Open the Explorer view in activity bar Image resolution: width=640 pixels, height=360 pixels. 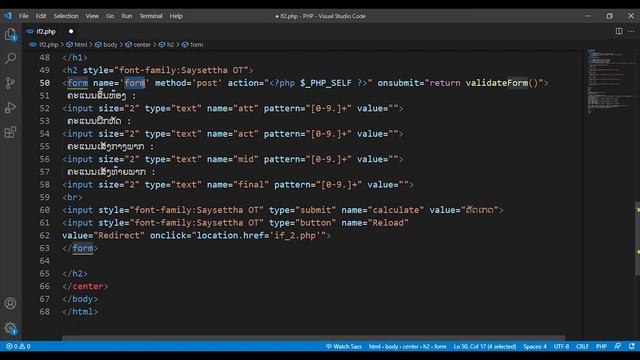point(11,34)
